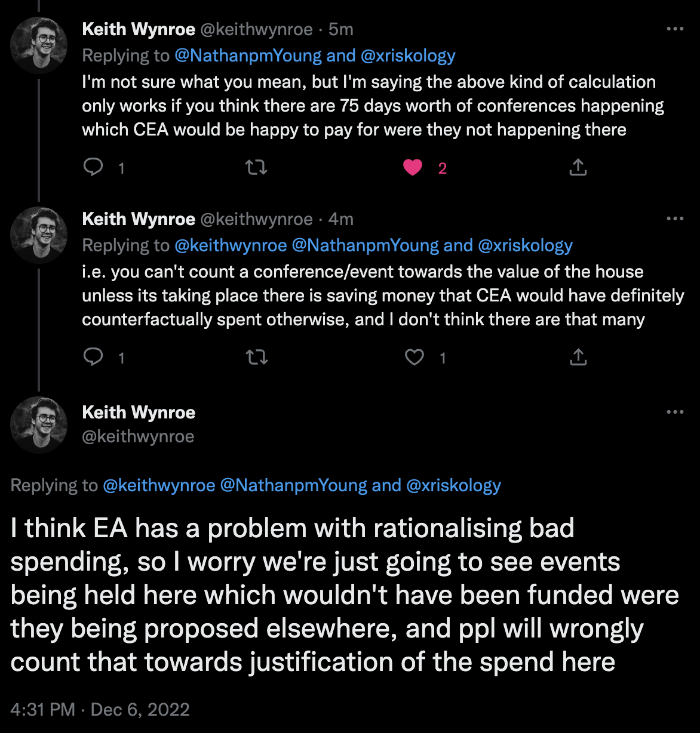Viewport: 700px width, 733px height.
Task: Open @xriskology mention in the main tweet
Action: click(453, 485)
